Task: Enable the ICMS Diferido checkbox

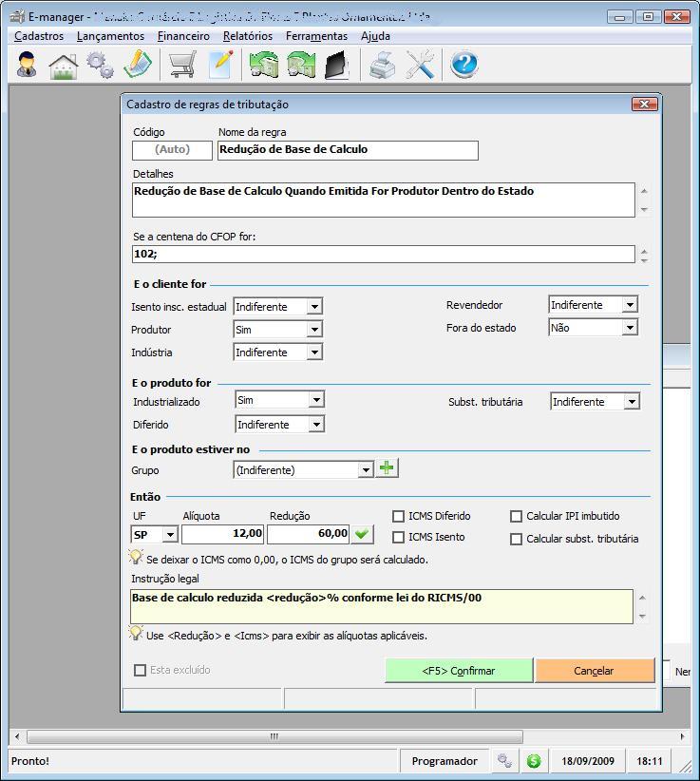Action: 399,516
